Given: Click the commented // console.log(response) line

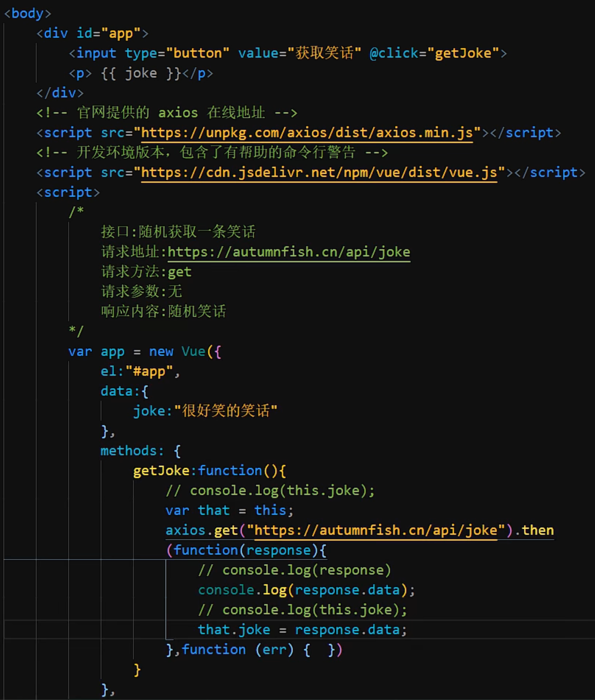Looking at the screenshot, I should (x=295, y=570).
